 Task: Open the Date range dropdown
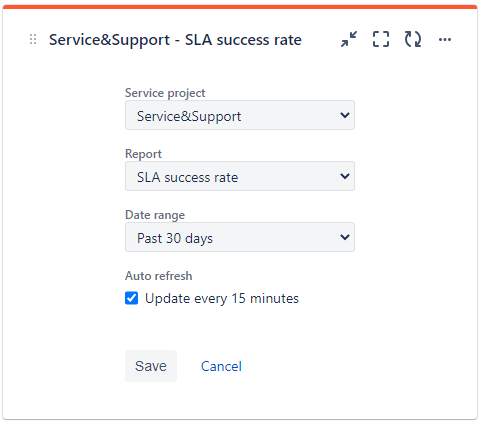[x=240, y=237]
